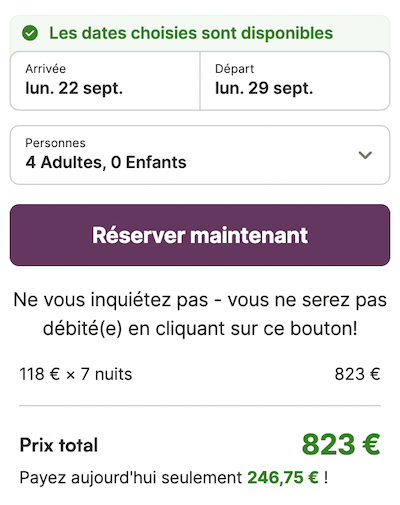Screen dimensions: 400x505
Task: Expand the chevron arrow in Personnes box
Action: tap(365, 155)
